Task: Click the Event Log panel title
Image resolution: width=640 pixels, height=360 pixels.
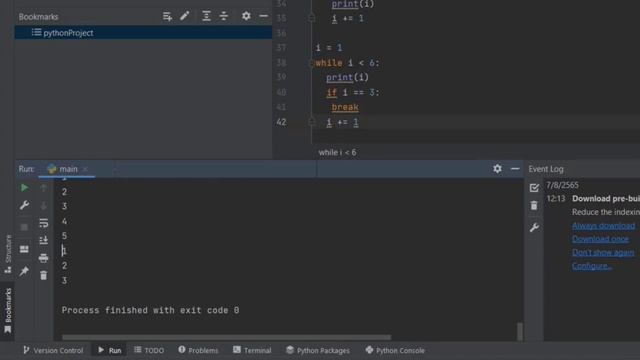Action: coord(546,169)
